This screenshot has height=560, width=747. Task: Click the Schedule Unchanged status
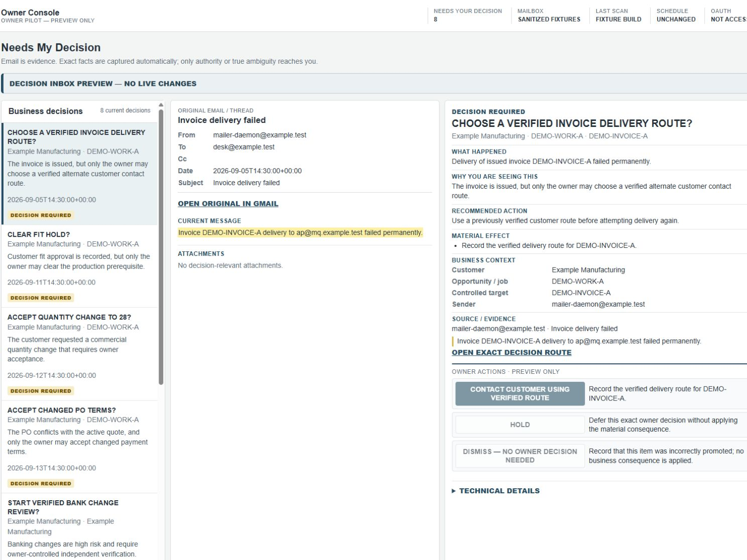[x=676, y=15]
